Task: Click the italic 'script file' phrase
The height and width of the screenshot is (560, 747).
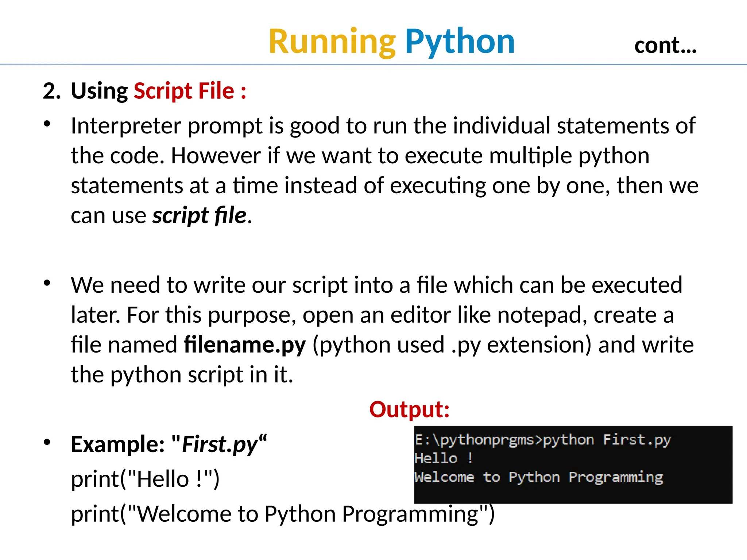Action: click(x=200, y=215)
